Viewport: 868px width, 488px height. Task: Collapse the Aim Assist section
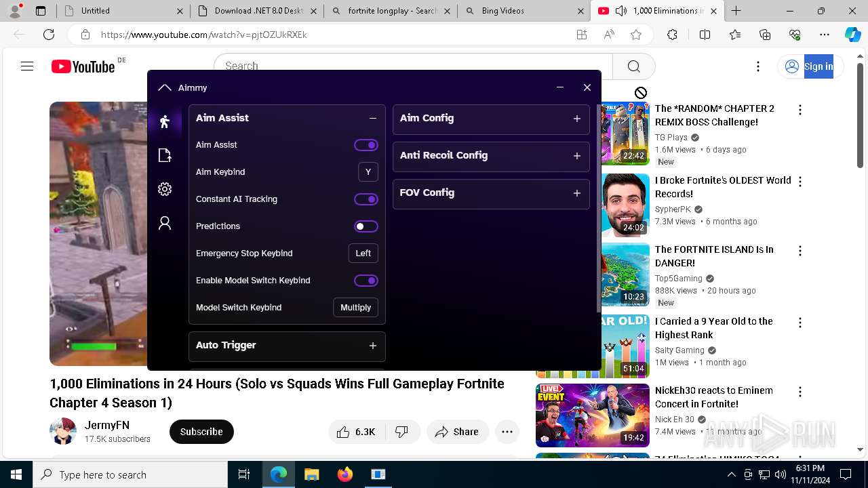[372, 118]
